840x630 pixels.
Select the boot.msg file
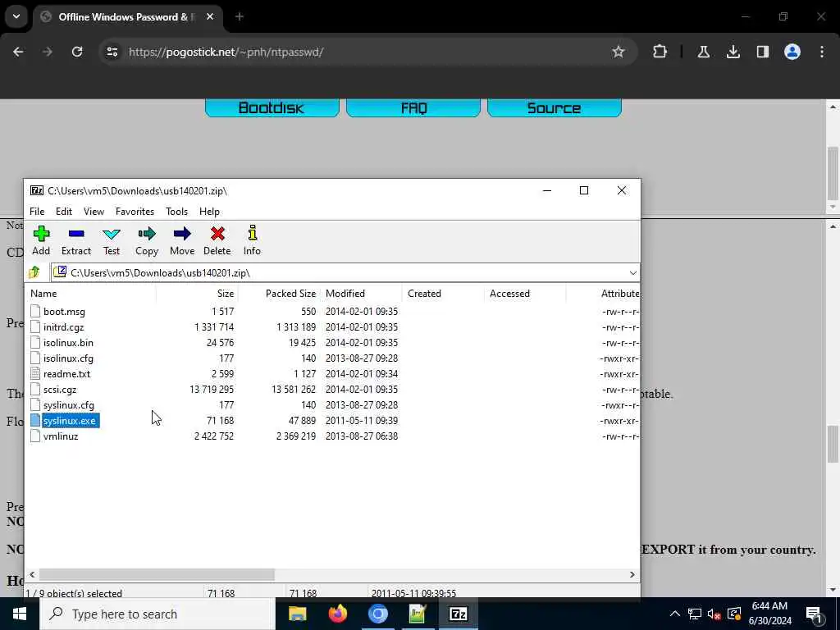[x=64, y=312]
